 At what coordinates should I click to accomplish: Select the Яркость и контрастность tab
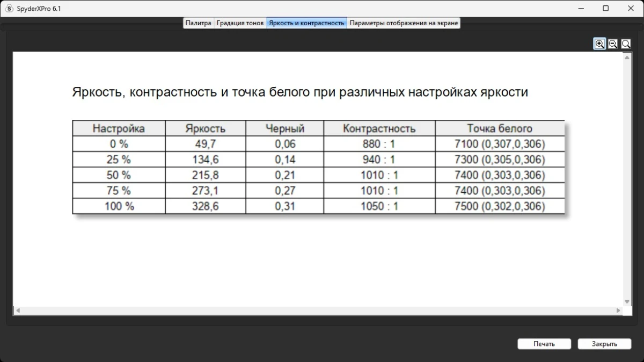(306, 23)
